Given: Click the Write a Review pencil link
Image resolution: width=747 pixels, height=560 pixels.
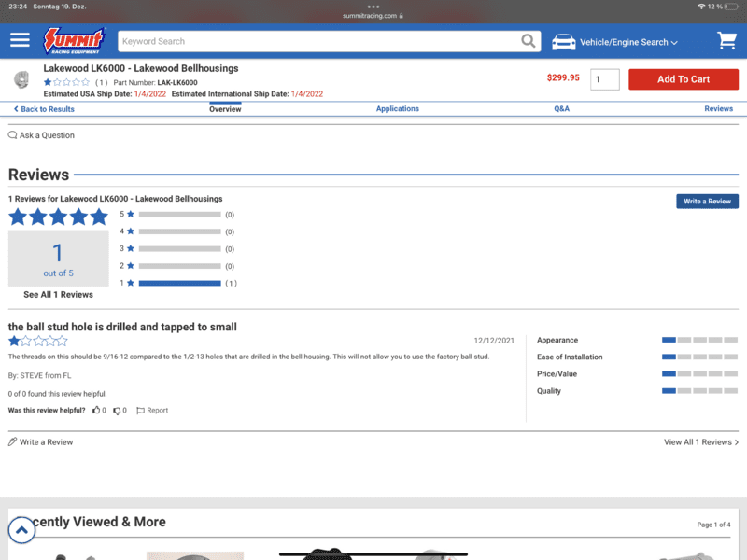Looking at the screenshot, I should [x=40, y=441].
